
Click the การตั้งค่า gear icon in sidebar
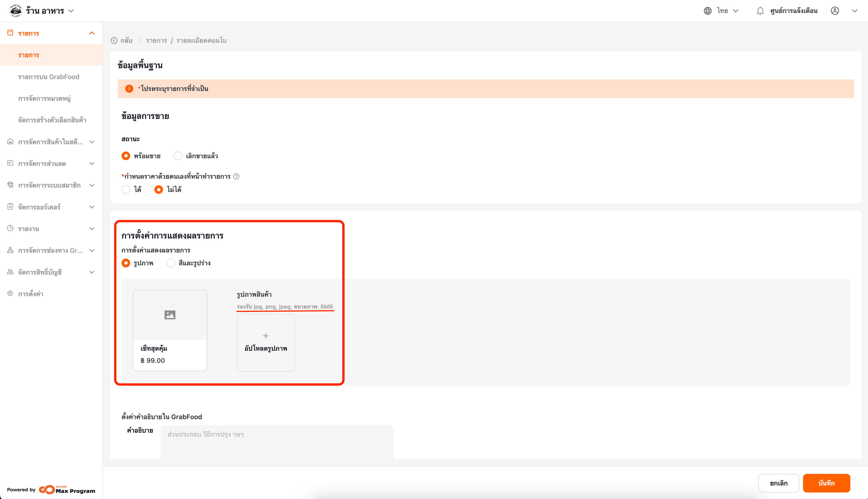tap(10, 294)
